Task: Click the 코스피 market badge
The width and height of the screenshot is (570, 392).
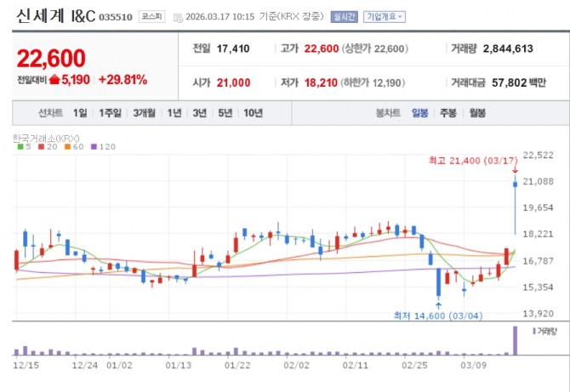Action: tap(151, 17)
